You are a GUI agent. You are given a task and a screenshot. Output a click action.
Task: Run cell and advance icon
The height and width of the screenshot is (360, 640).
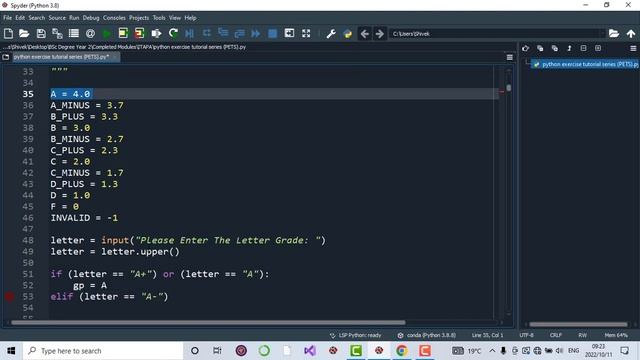tap(140, 33)
